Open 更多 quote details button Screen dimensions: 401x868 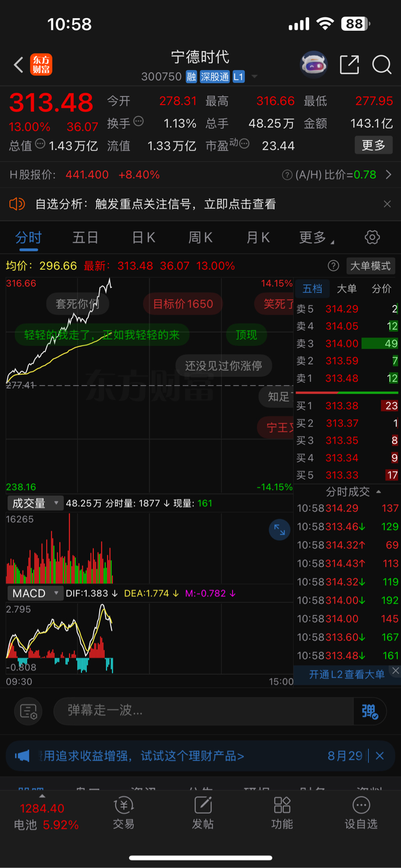click(373, 145)
